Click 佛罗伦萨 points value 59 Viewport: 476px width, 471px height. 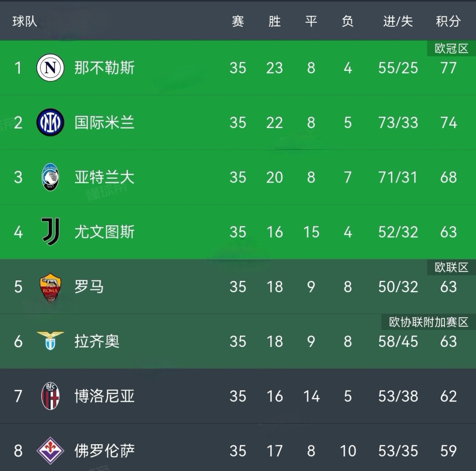[448, 451]
